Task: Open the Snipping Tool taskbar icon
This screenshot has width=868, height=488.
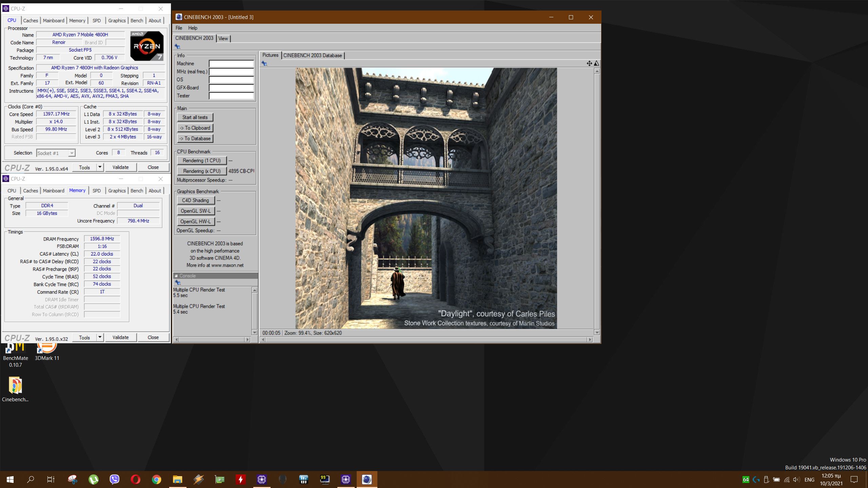Action: pyautogui.click(x=72, y=480)
